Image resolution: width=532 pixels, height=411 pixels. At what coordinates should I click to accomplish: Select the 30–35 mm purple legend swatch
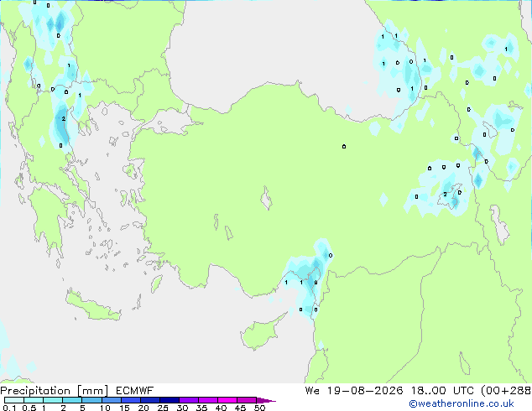pos(188,400)
